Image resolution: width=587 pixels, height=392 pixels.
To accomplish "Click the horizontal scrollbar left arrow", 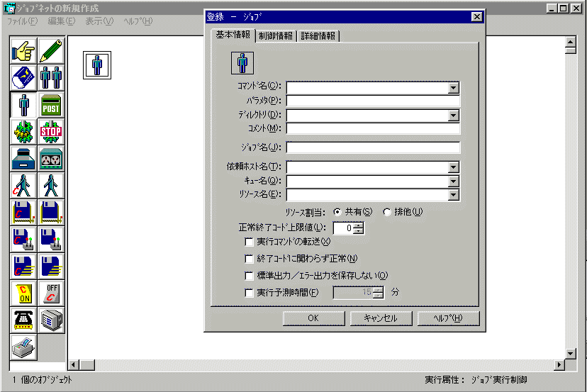I will (x=74, y=365).
